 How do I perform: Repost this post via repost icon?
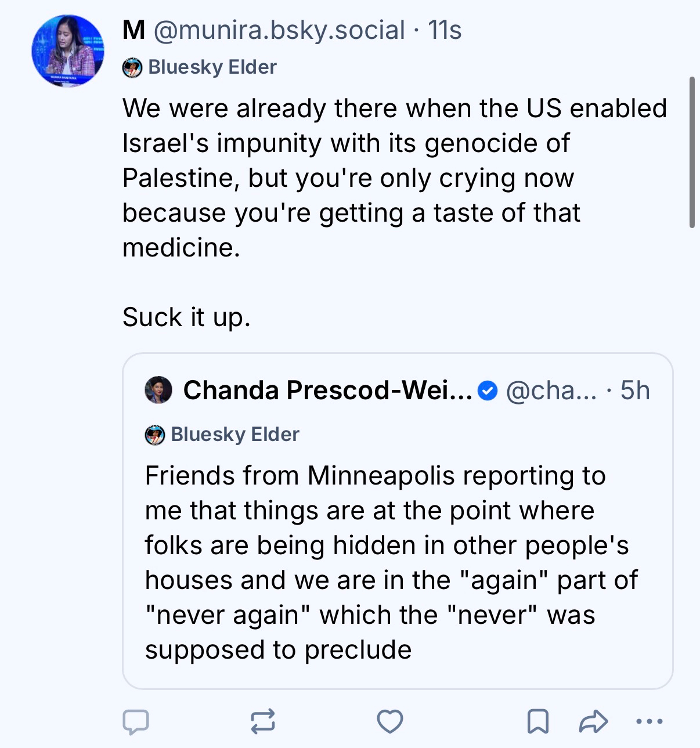pos(263,722)
